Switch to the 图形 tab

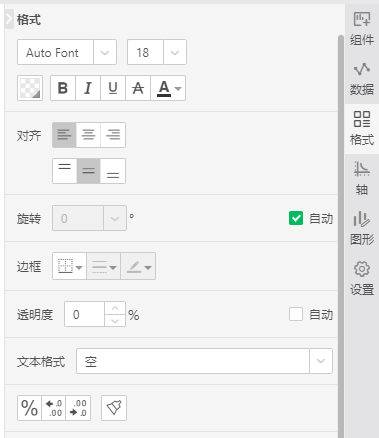[362, 229]
